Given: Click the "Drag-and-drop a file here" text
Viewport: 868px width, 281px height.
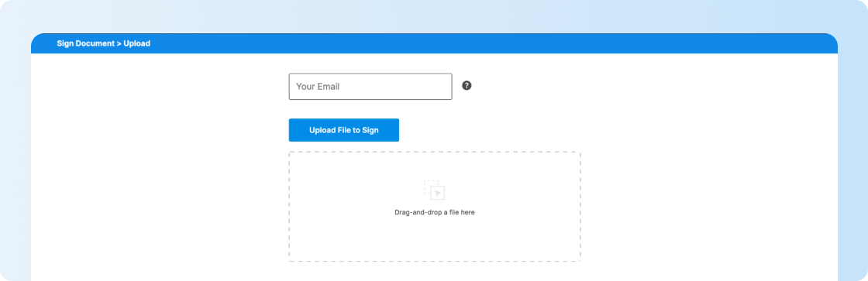Looking at the screenshot, I should pos(435,212).
